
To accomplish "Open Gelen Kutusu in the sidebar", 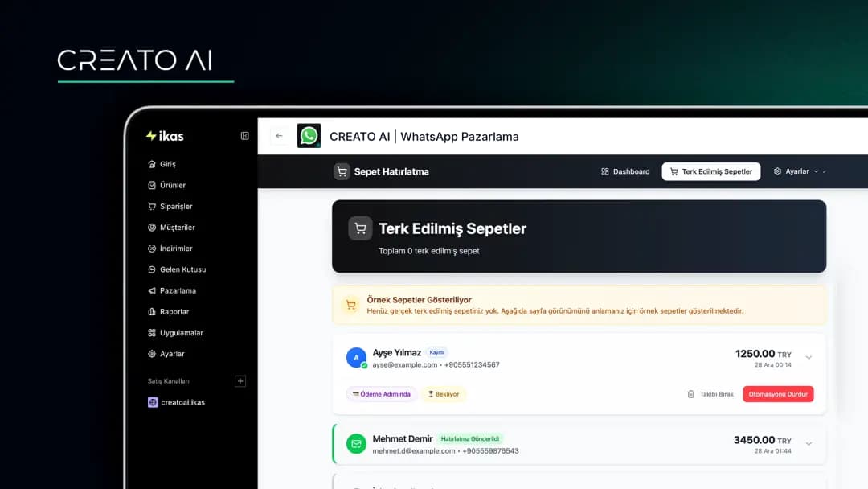I will (182, 269).
